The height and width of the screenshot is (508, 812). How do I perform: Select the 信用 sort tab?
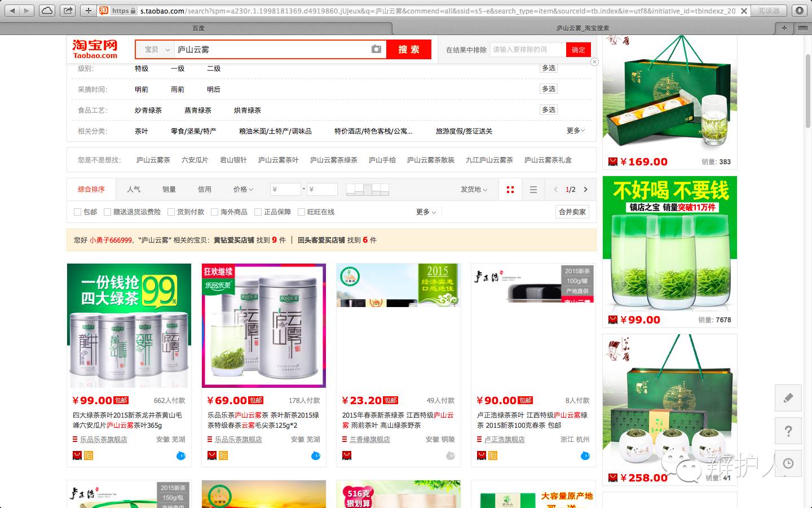(205, 190)
